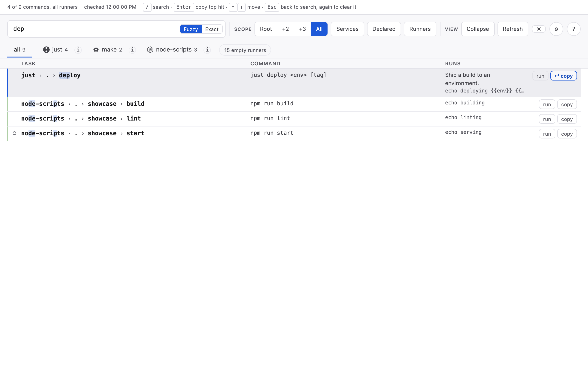Show info for the make runner
The width and height of the screenshot is (588, 368).
click(x=132, y=50)
